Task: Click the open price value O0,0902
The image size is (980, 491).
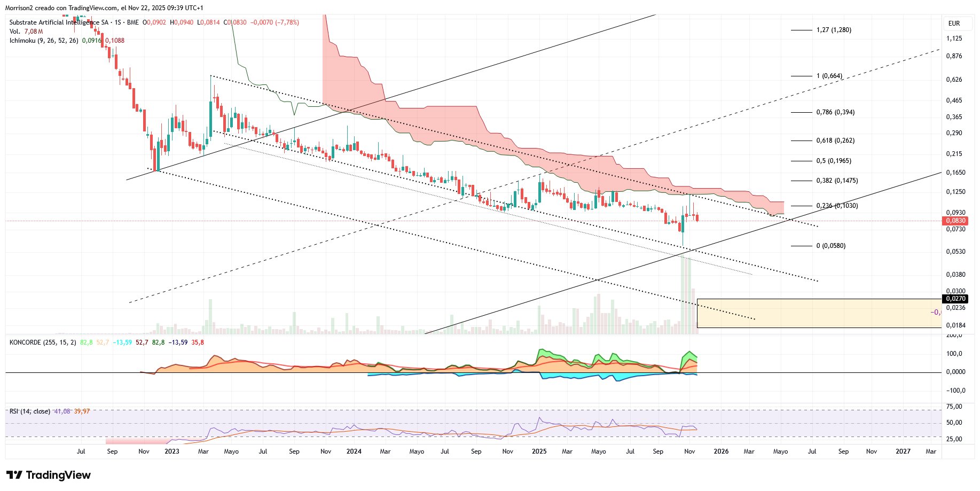Action: click(x=154, y=22)
